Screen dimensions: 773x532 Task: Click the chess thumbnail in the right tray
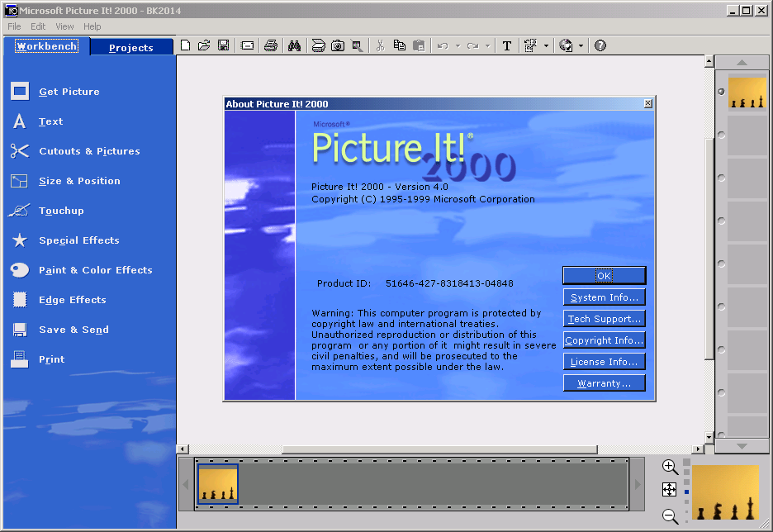(x=747, y=93)
